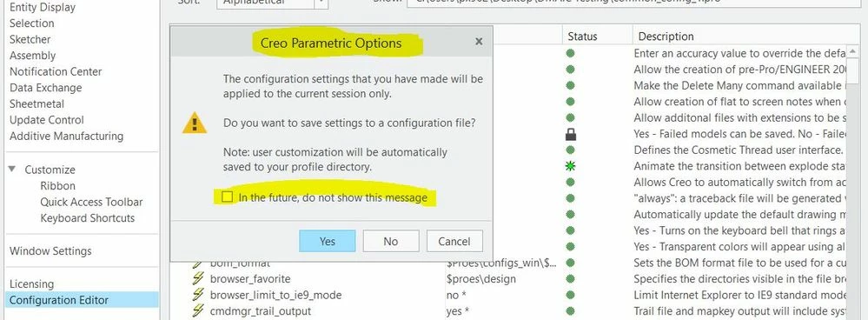Open the Sheetmetal options category
868x320 pixels.
tap(36, 103)
